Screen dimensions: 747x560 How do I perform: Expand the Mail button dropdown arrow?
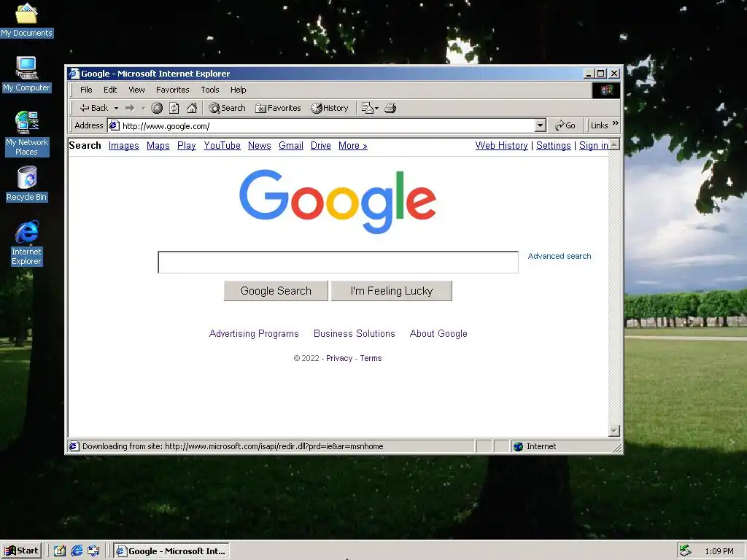point(376,108)
